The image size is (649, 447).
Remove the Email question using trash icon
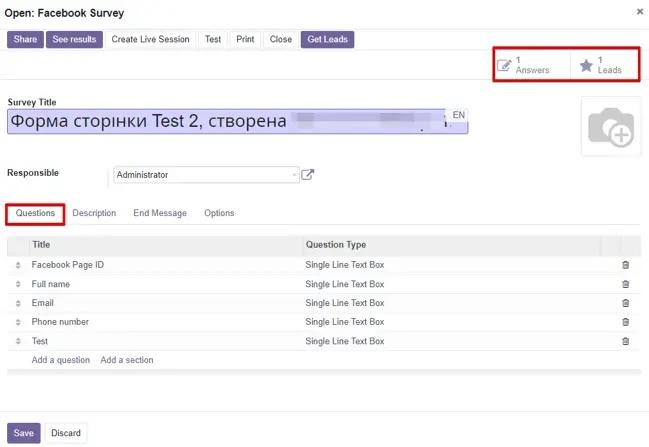(x=625, y=303)
